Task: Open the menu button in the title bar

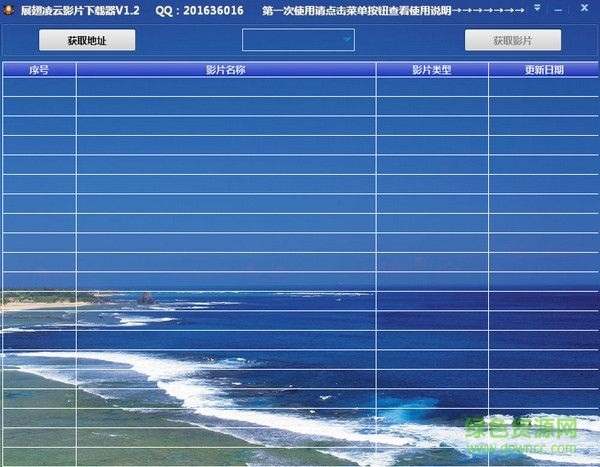Action: point(537,8)
